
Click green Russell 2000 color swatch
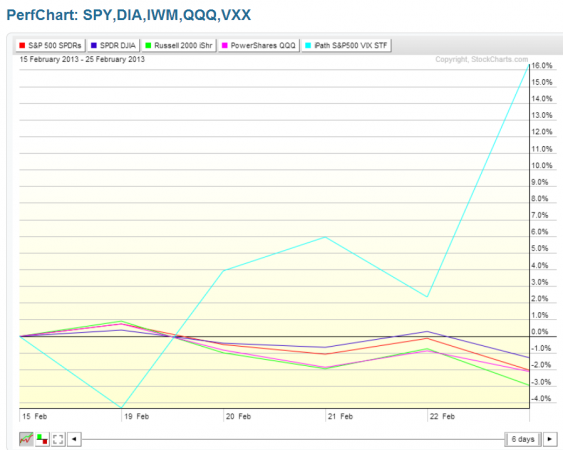(148, 46)
